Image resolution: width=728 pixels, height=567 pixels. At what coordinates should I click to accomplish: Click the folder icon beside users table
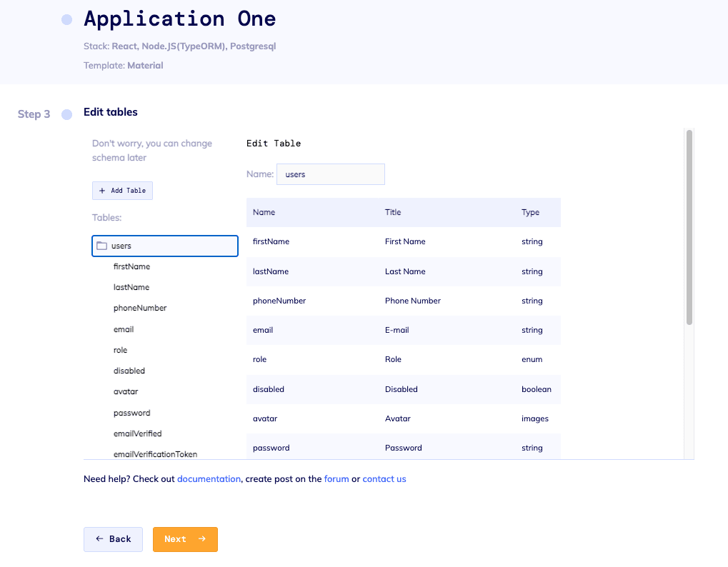pos(101,246)
